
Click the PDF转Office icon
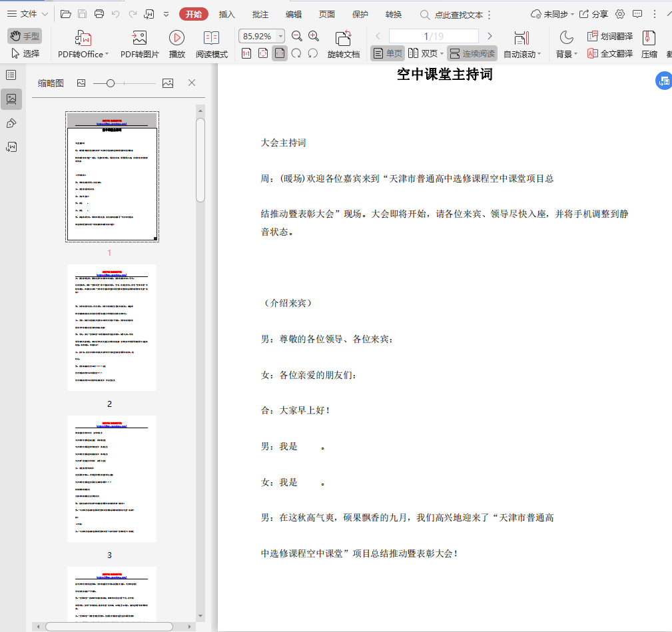click(x=83, y=39)
